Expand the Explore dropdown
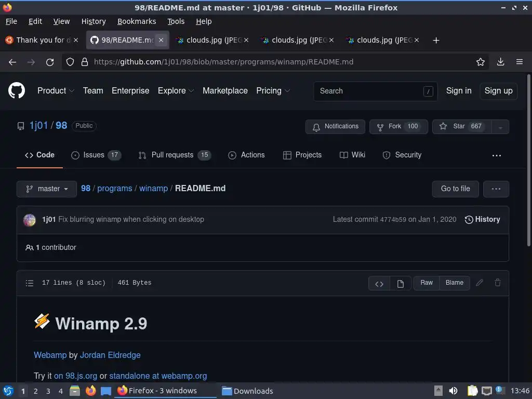Screen dimensions: 532x399 pyautogui.click(x=176, y=90)
